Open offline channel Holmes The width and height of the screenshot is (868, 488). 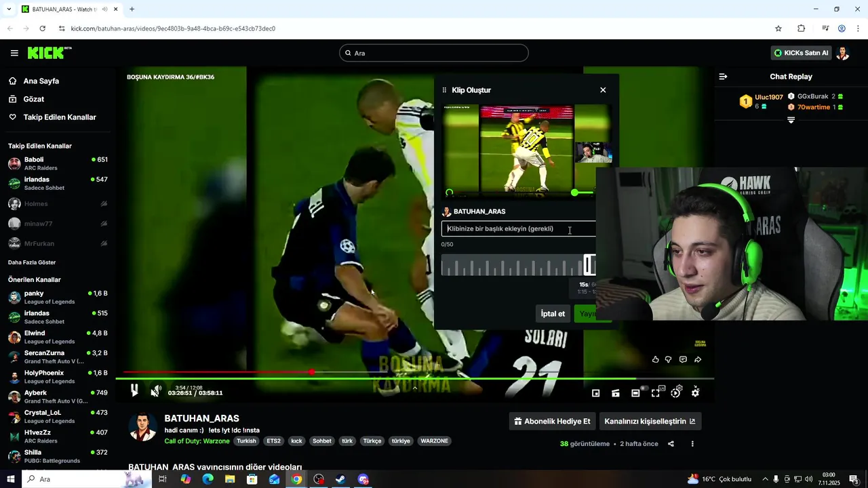(58, 203)
